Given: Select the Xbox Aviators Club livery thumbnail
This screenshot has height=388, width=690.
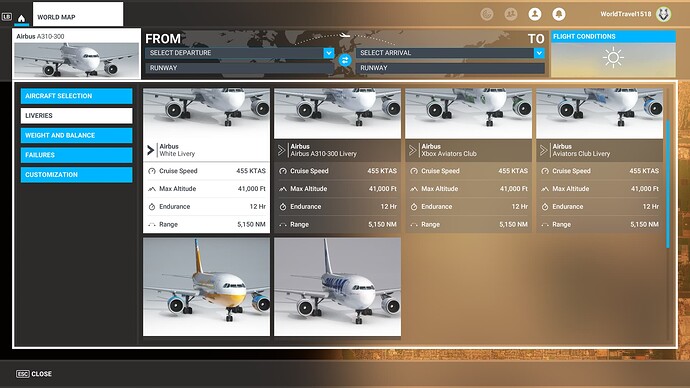Looking at the screenshot, I should pos(468,113).
